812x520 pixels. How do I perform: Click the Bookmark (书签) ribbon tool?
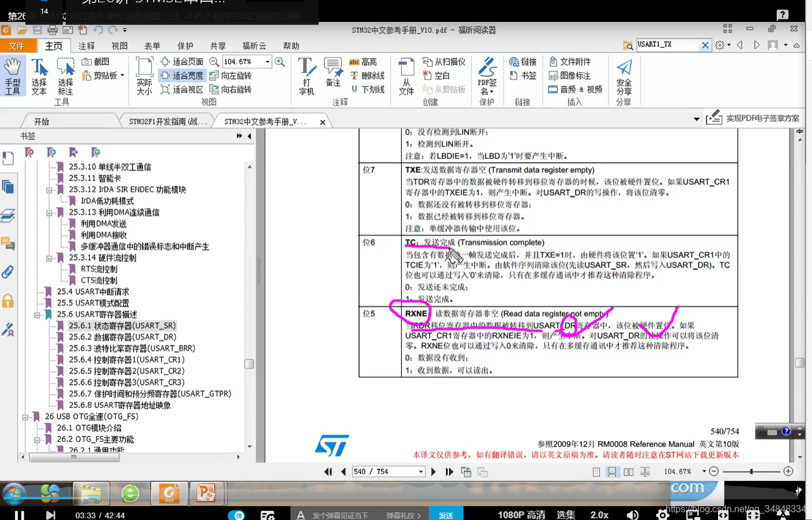(523, 75)
